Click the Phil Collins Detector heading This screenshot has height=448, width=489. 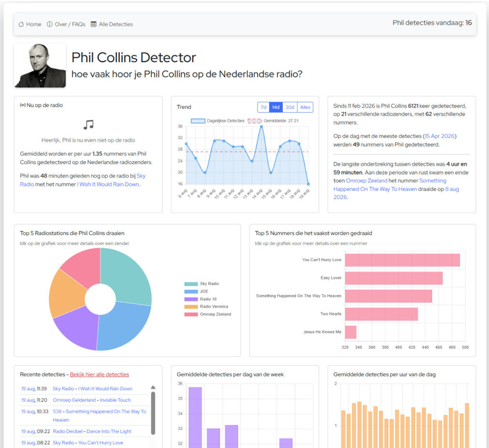coord(134,57)
